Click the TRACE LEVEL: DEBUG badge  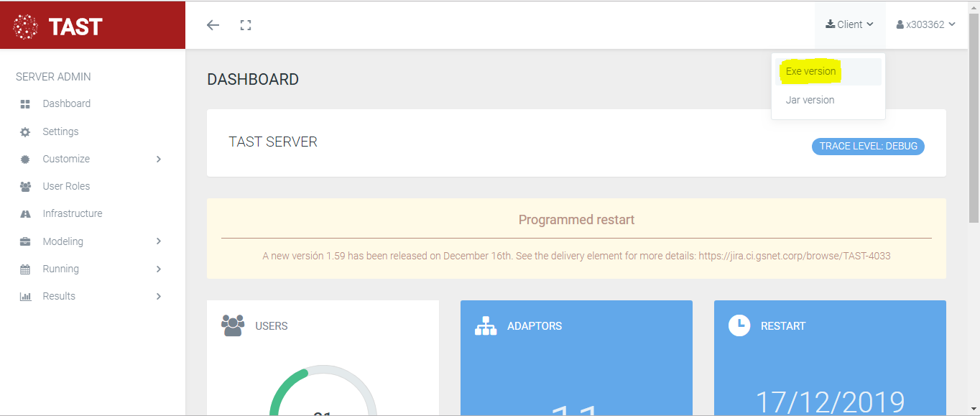(868, 146)
